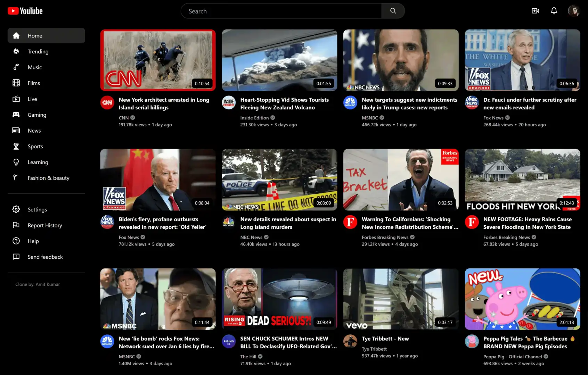This screenshot has width=588, height=375.
Task: Open the notifications bell
Action: tap(554, 11)
